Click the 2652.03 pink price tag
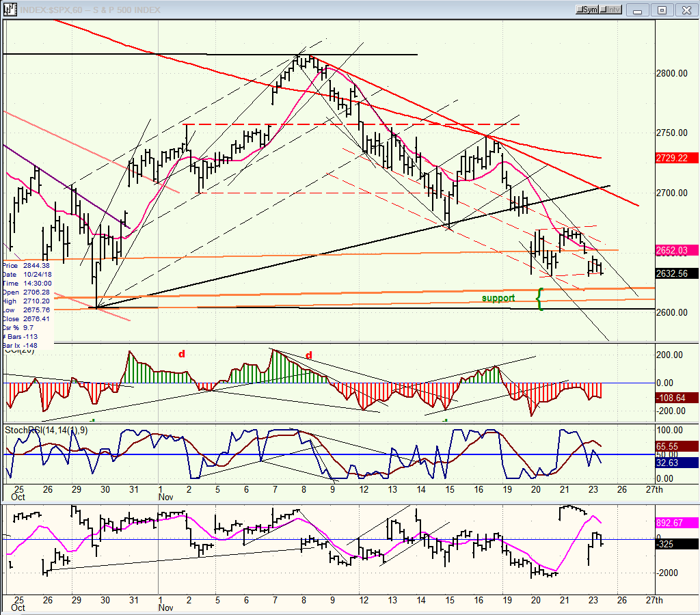Viewport: 700px width, 615px height. 677,250
